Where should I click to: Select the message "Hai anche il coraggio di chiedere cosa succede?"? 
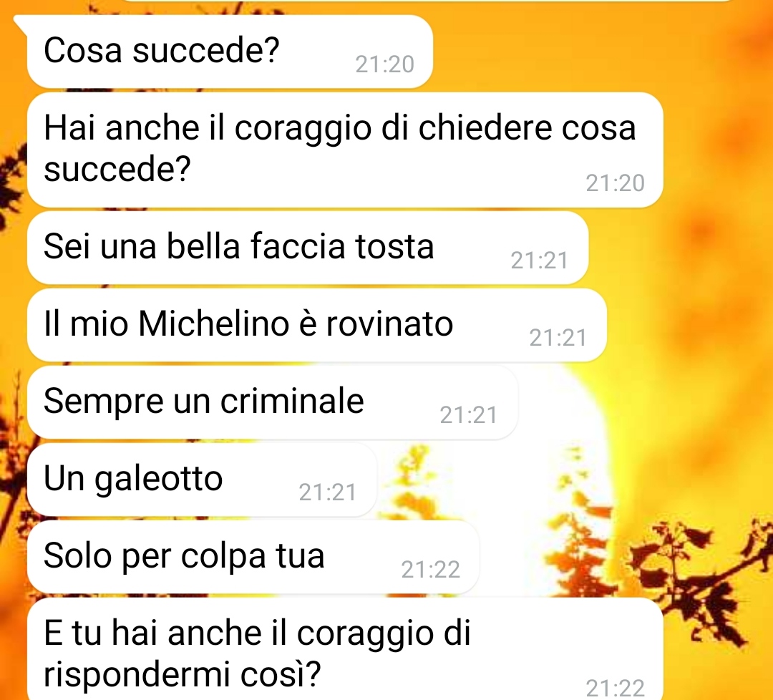click(x=345, y=150)
